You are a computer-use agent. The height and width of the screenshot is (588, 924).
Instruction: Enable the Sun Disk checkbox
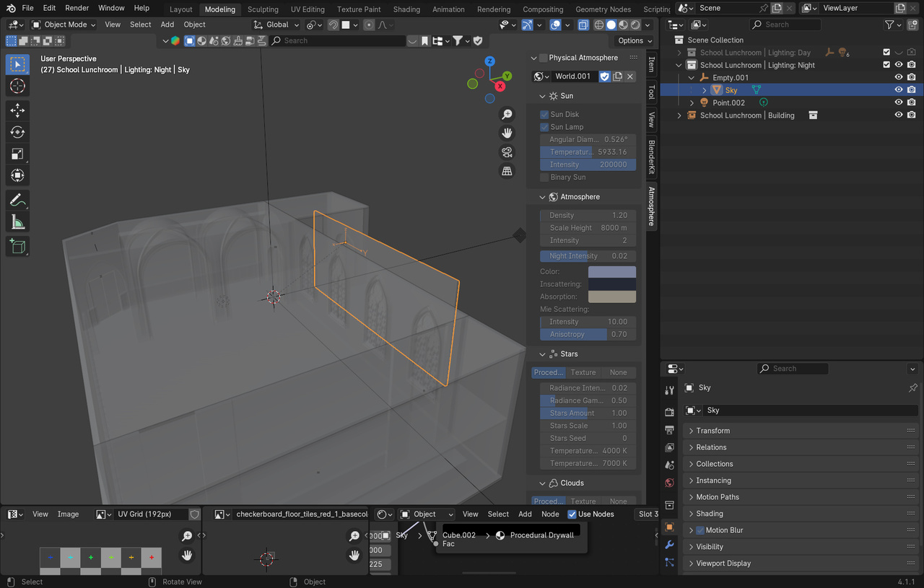(x=544, y=115)
